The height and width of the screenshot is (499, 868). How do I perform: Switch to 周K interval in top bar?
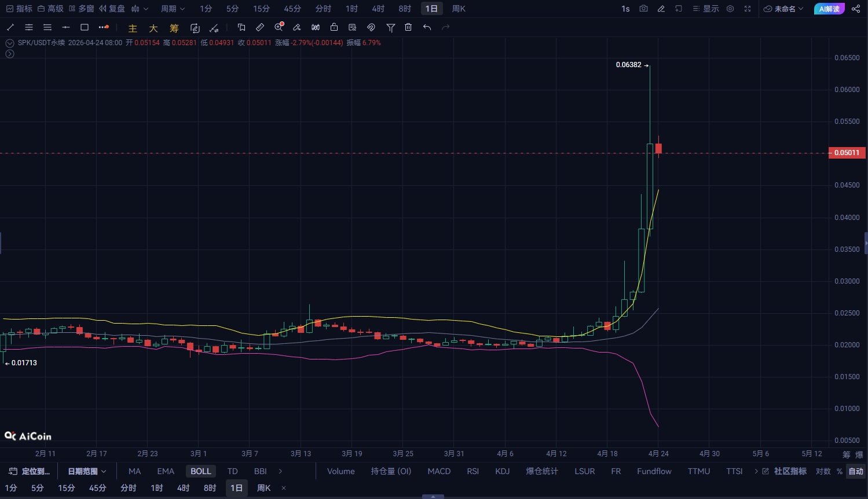(459, 9)
